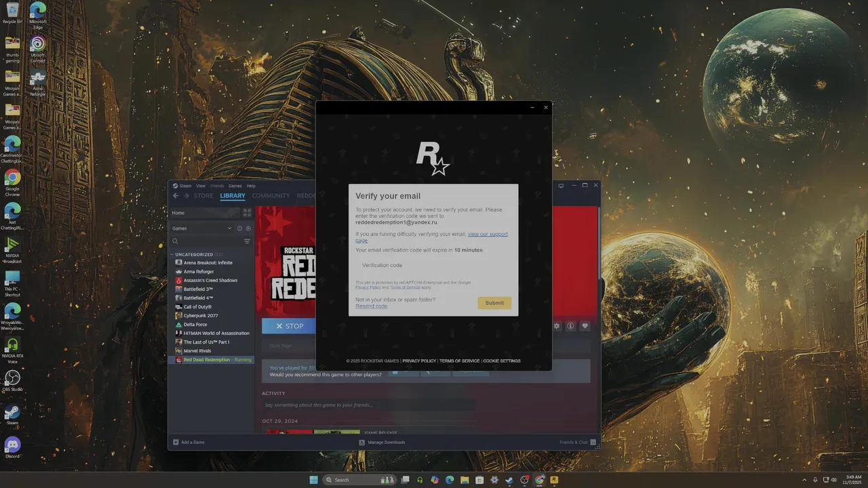The height and width of the screenshot is (488, 868).
Task: Open the View menu in Steam
Action: click(x=201, y=186)
